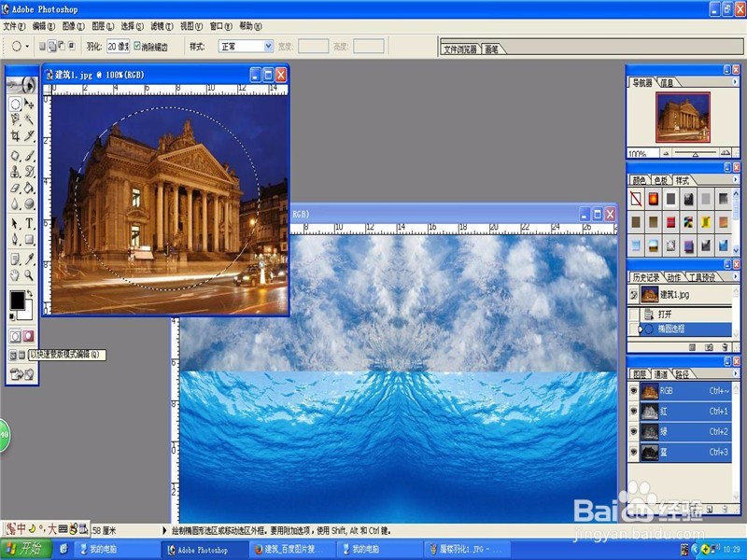The image size is (747, 560).
Task: Open the 屋檐羽化1.JPG taskbar window
Action: point(466,550)
